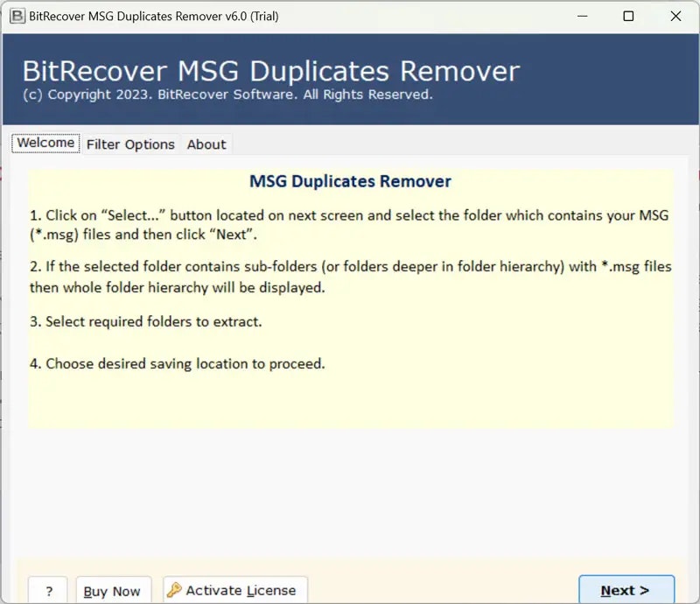Click instruction step 2 about sub-folders hierarchy

click(x=351, y=277)
